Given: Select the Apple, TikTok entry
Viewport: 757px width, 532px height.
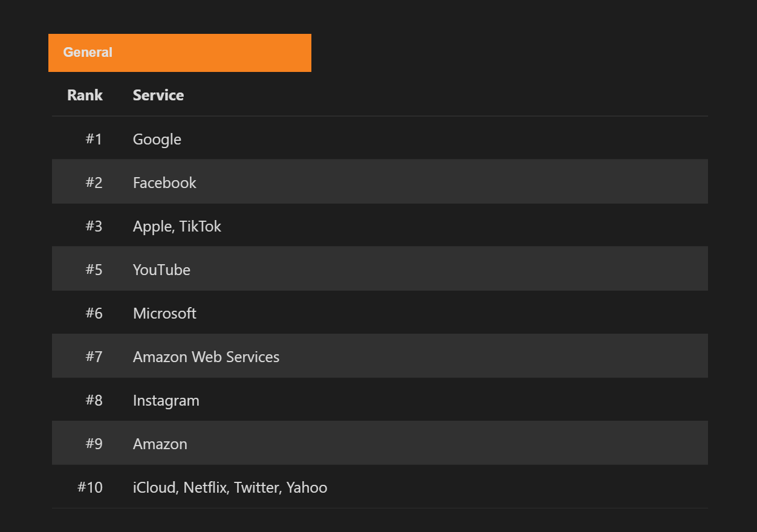Looking at the screenshot, I should point(177,226).
